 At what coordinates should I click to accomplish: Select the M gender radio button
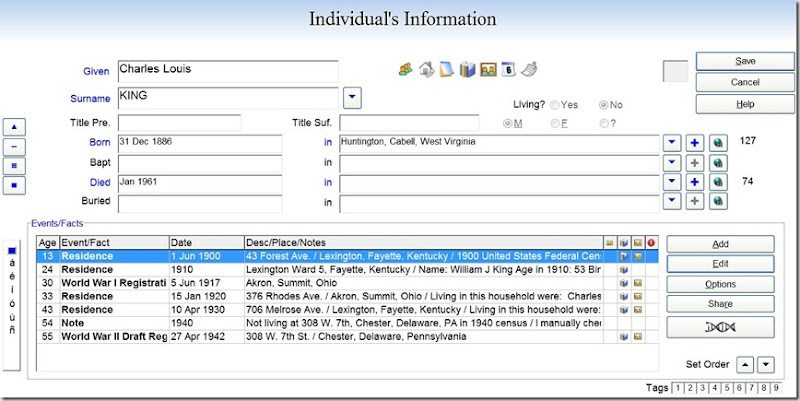click(508, 123)
